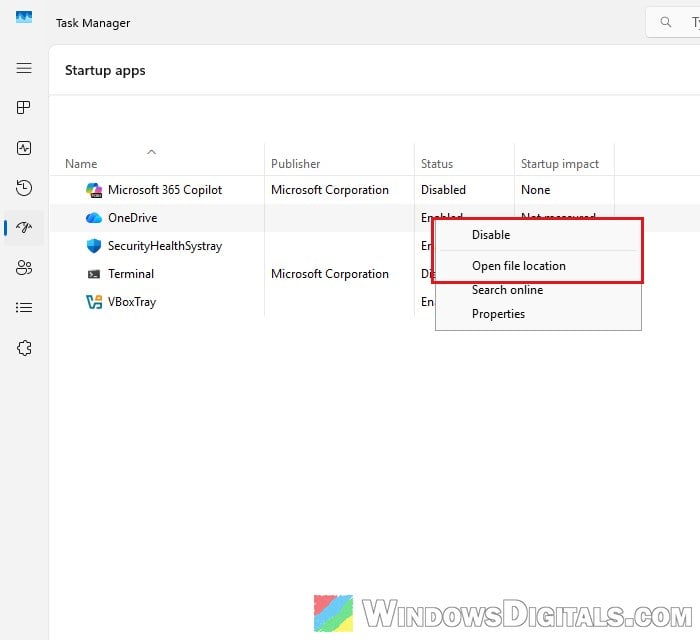Click the Microsoft 365 Copilot icon
The height and width of the screenshot is (640, 700).
point(94,190)
